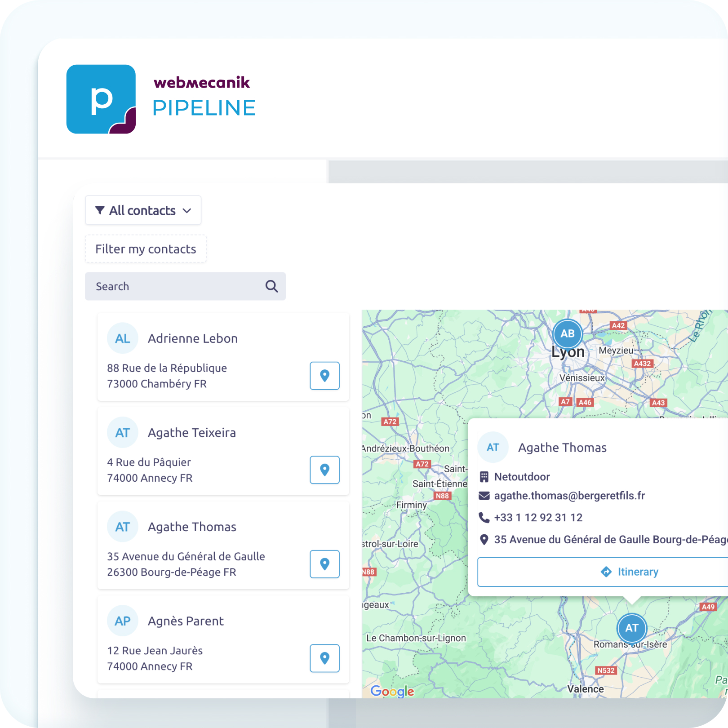Open agathe.thomas@bergeretfils.fr email link
The image size is (728, 728).
click(569, 496)
